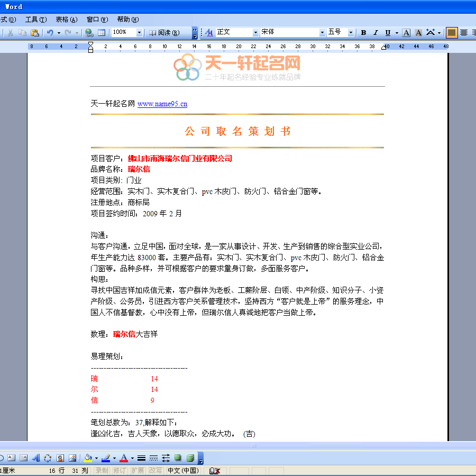Click the text 项目签约时间：2009 年 2 月
This screenshot has height=476, width=476.
[x=136, y=214]
